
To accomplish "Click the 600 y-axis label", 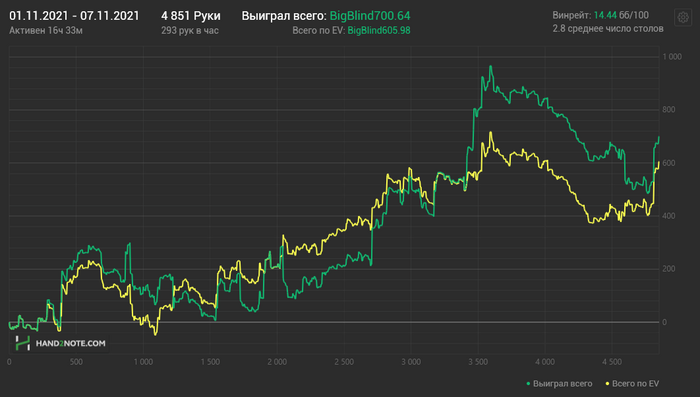I will (x=669, y=163).
